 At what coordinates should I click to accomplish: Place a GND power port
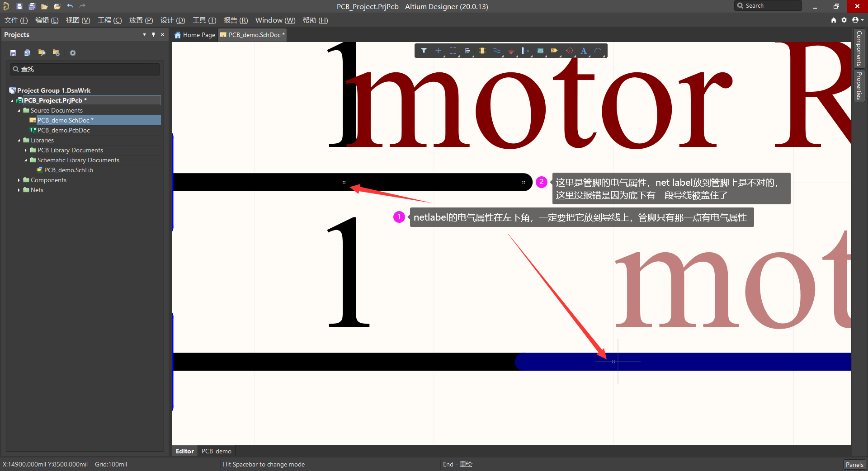click(511, 51)
